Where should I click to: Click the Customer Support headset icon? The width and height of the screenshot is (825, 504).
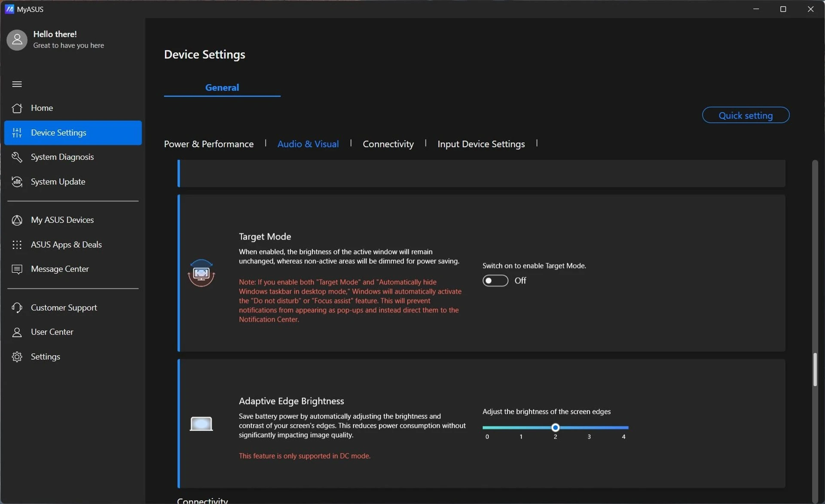pyautogui.click(x=17, y=308)
